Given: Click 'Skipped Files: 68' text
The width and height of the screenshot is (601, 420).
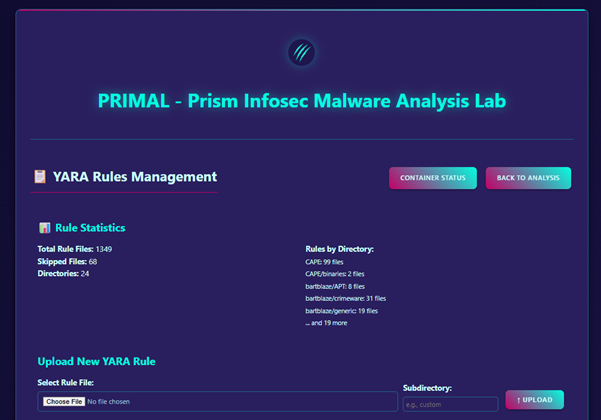Looking at the screenshot, I should [x=67, y=261].
